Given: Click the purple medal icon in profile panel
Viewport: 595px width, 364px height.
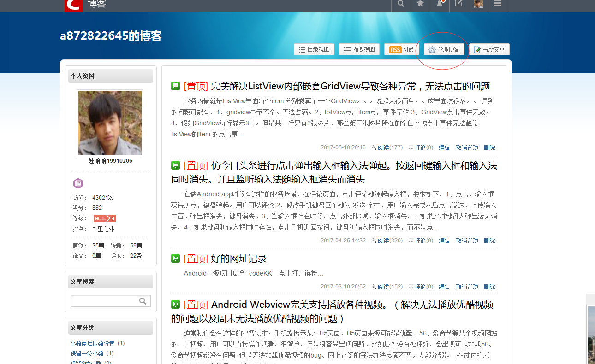Looking at the screenshot, I should [78, 183].
